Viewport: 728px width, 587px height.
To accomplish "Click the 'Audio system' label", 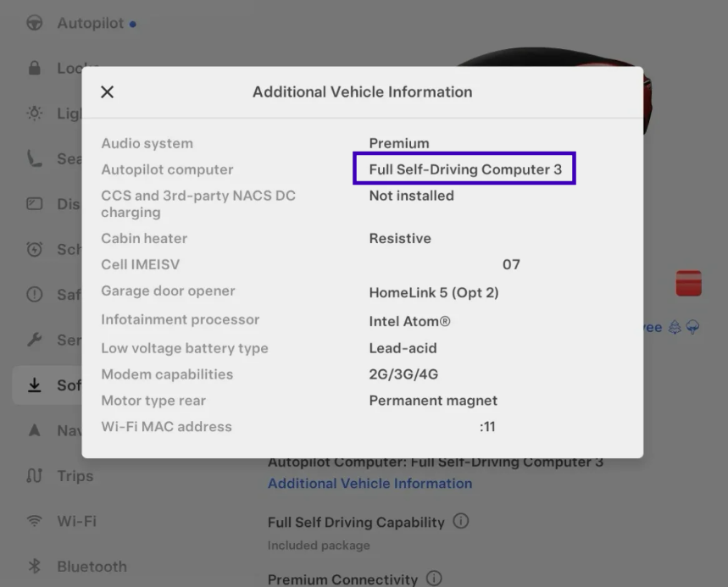I will pyautogui.click(x=147, y=143).
